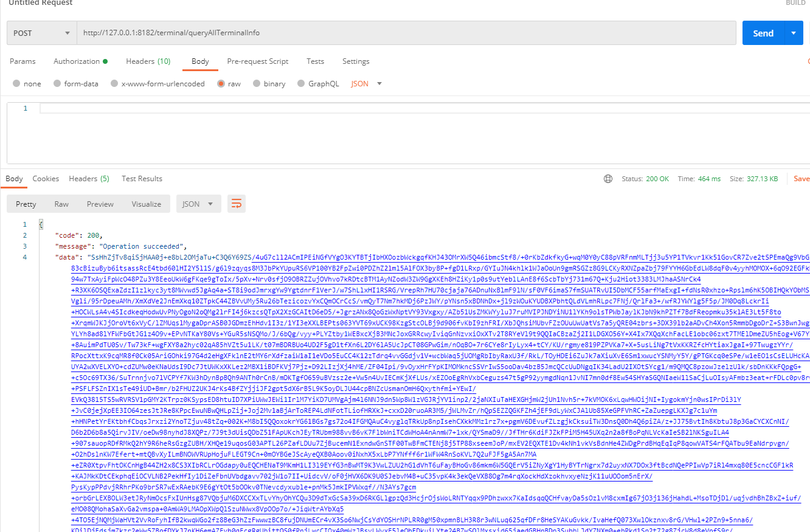This screenshot has width=810, height=532.
Task: Choose x-www-form-urlencoded body option
Action: coord(113,84)
